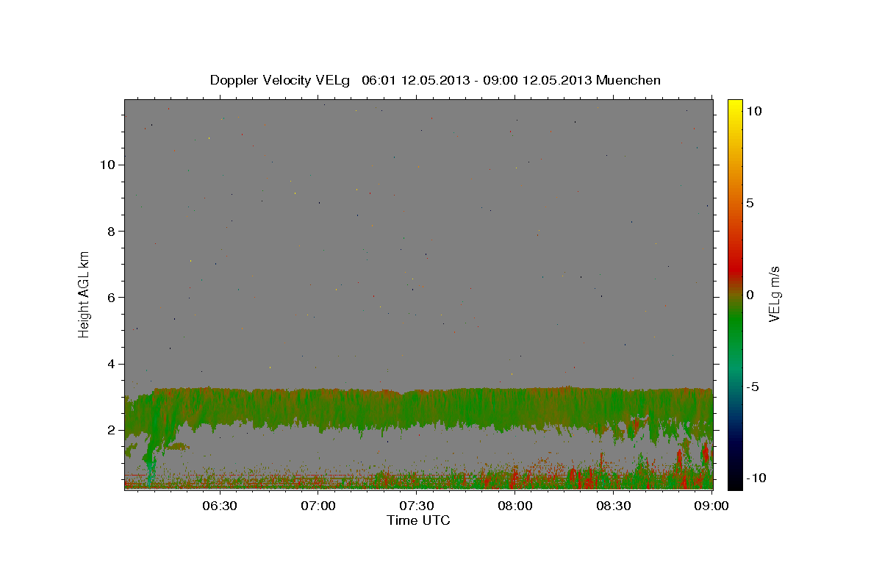Click the 07:00 time tick label
This screenshot has width=882, height=588.
[318, 506]
